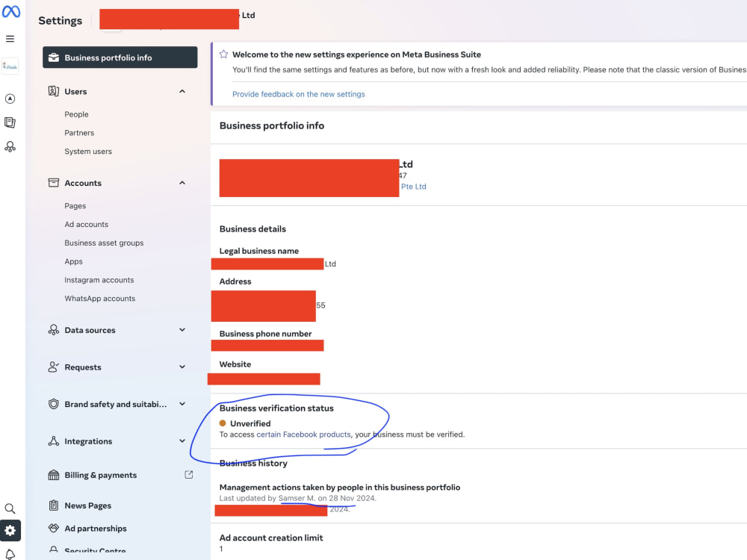Open Ad accounts
Viewport: 747px width, 560px height.
(86, 224)
